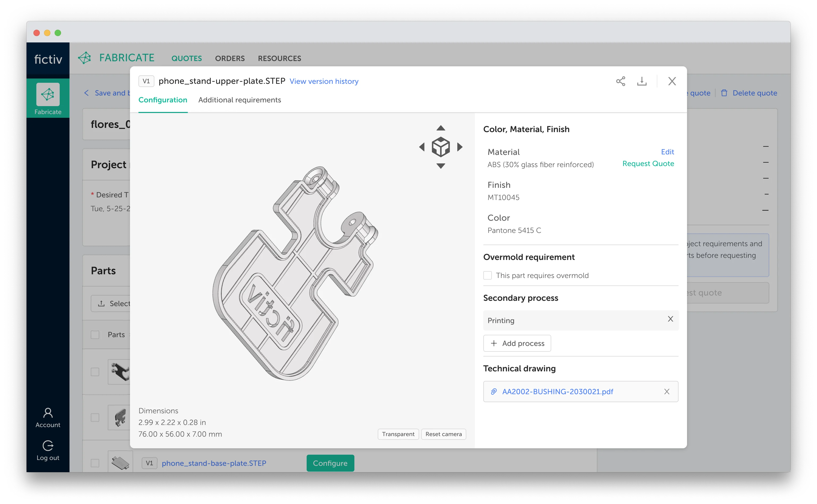Rotate the 3D view right arrow

tap(460, 147)
